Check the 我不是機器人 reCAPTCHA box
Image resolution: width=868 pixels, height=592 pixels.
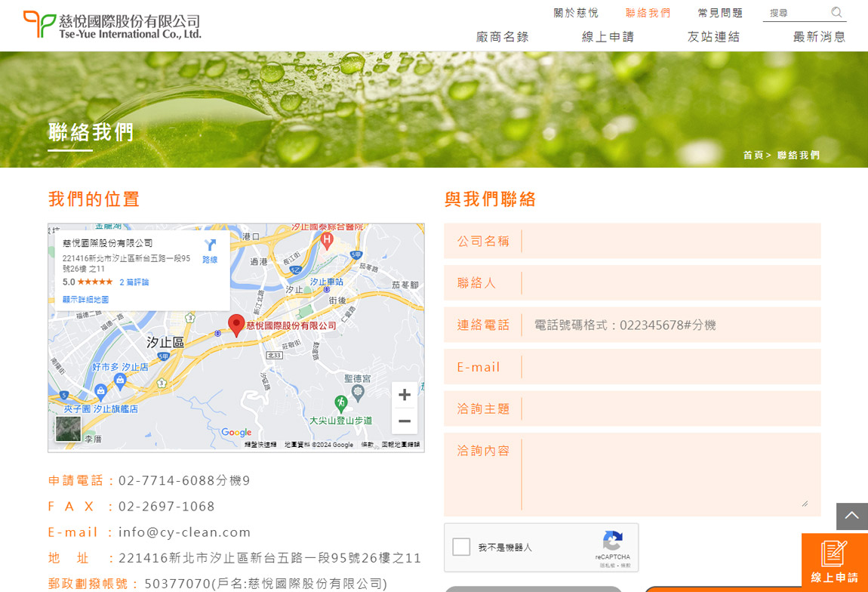point(462,547)
